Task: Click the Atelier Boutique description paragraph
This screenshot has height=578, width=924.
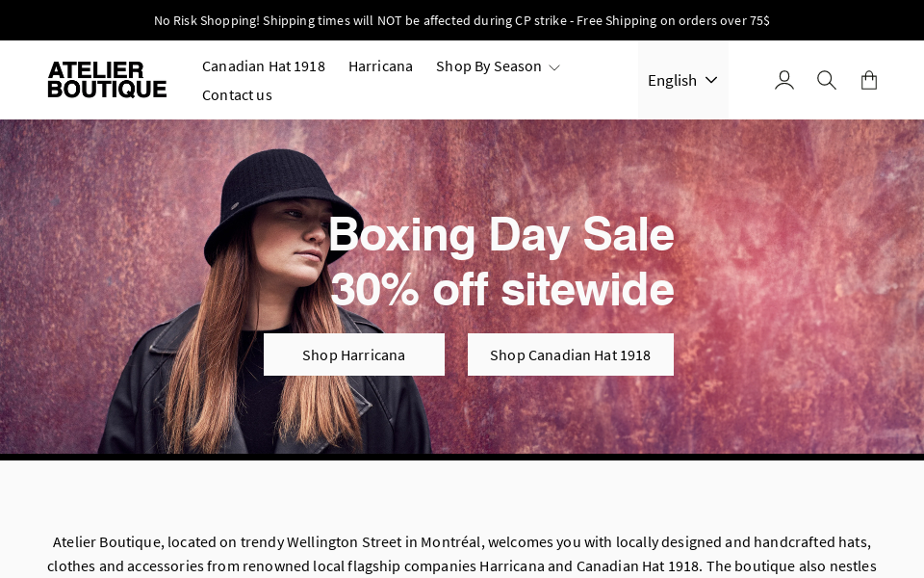Action: [462, 554]
